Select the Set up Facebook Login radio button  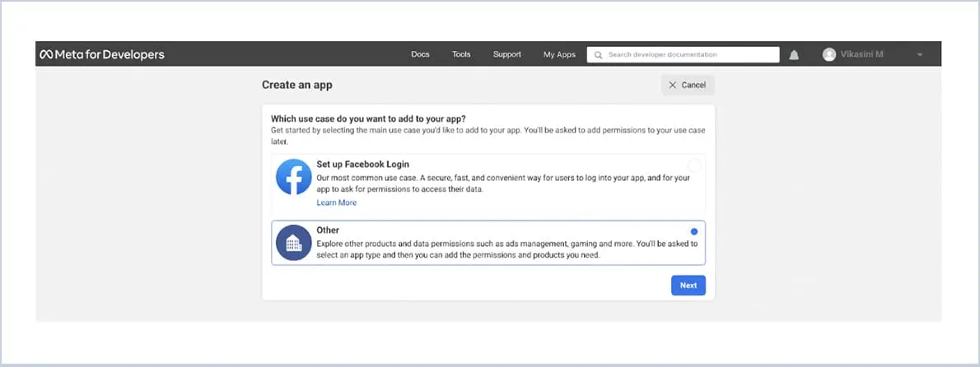click(x=693, y=165)
